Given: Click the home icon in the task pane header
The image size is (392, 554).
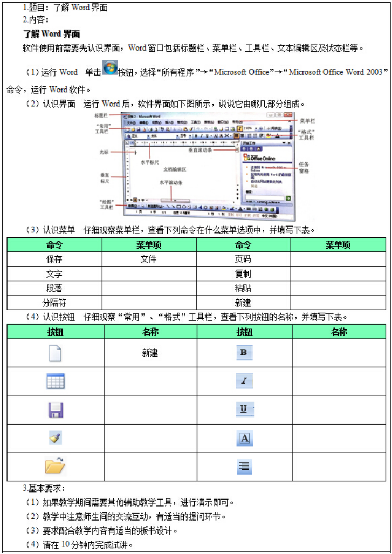Looking at the screenshot, I should click(x=258, y=149).
